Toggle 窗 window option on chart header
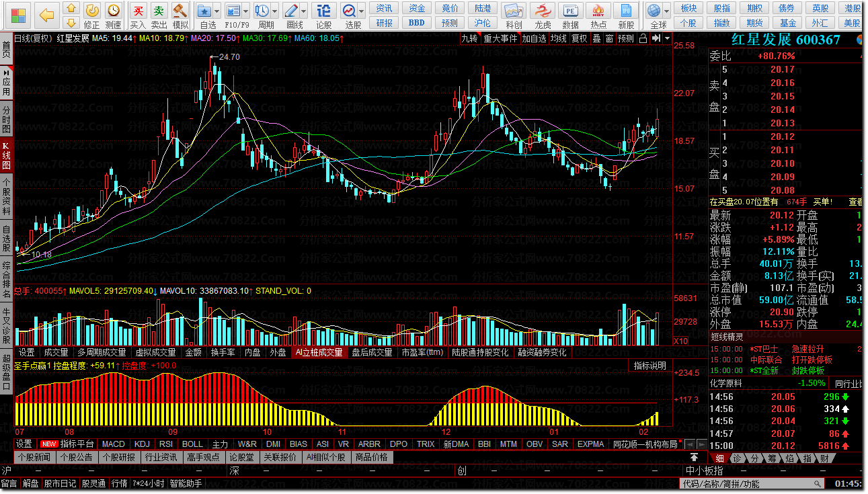Image resolution: width=868 pixels, height=494 pixels. tap(609, 38)
